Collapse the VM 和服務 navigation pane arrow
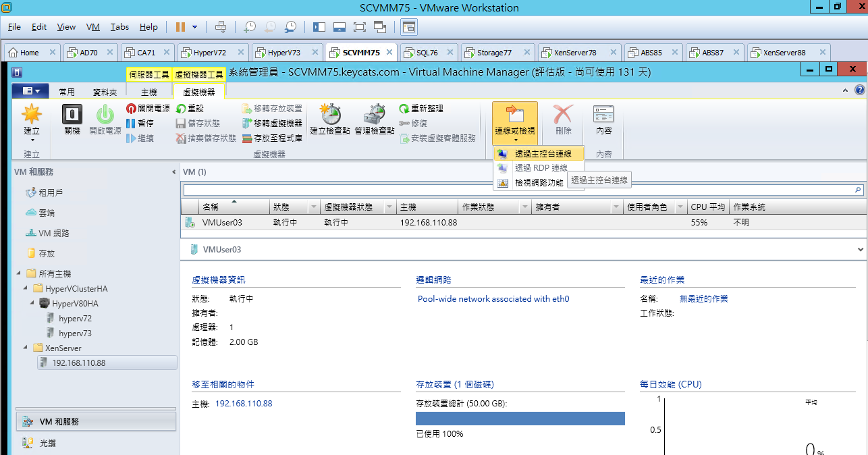The image size is (868, 455). (174, 172)
